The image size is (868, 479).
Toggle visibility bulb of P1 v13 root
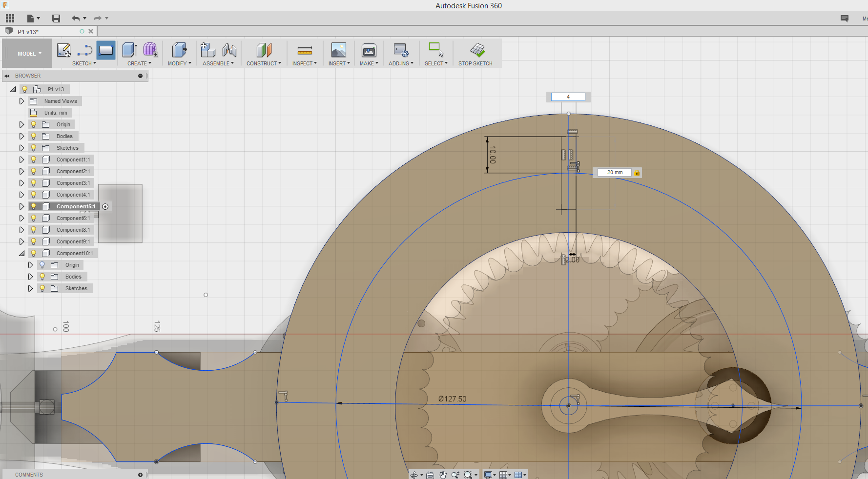coord(25,89)
